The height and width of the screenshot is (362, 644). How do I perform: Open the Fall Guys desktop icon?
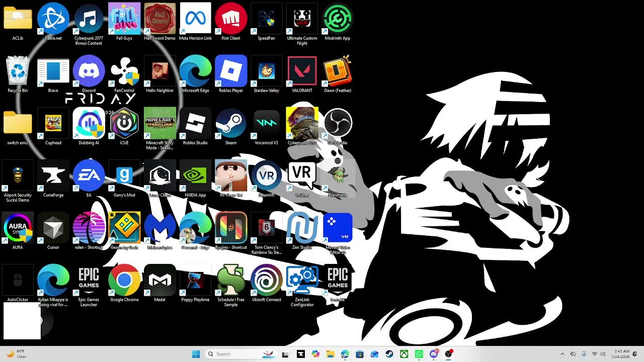click(x=124, y=22)
